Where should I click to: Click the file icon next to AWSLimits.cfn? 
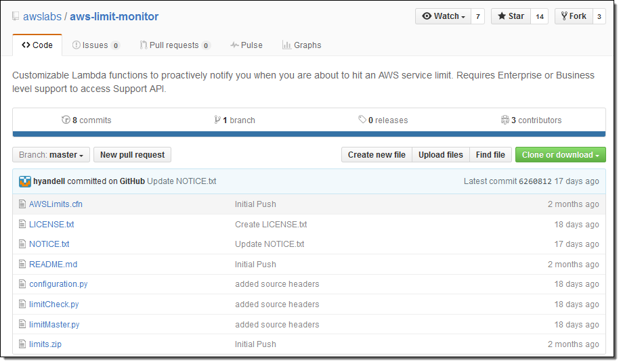[22, 204]
